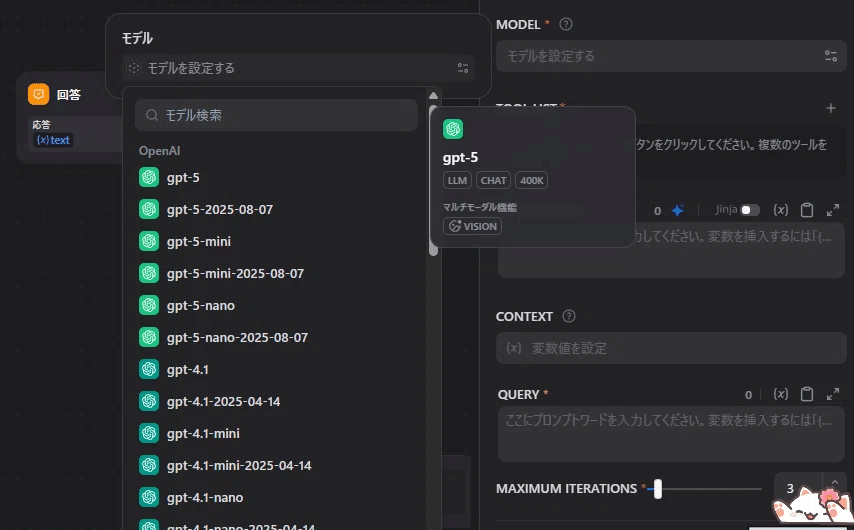Choose gpt-4.1 from the model list
The width and height of the screenshot is (854, 530).
tap(188, 370)
